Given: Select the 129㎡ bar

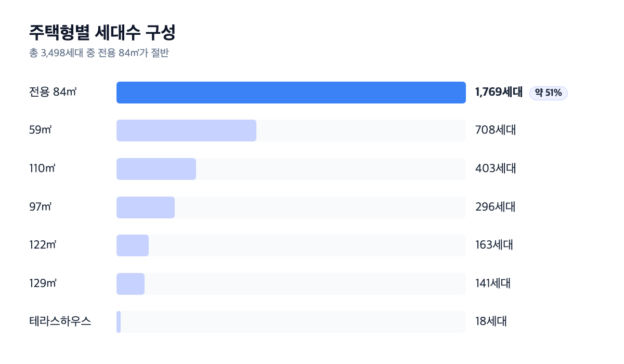Looking at the screenshot, I should (x=131, y=284).
